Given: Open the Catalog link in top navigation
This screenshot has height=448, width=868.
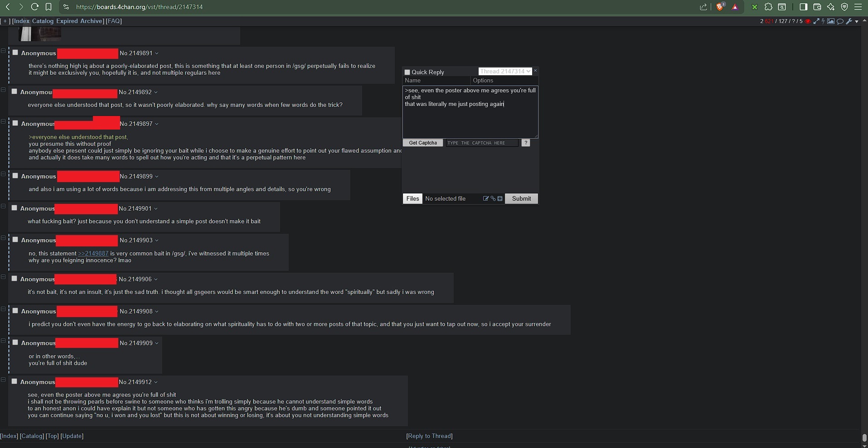Looking at the screenshot, I should (x=43, y=21).
